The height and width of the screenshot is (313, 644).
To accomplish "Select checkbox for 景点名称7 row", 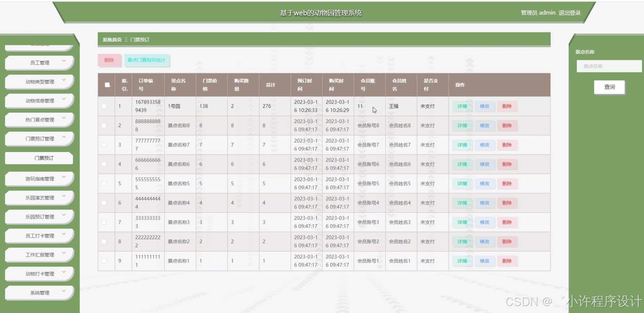I will 104,145.
